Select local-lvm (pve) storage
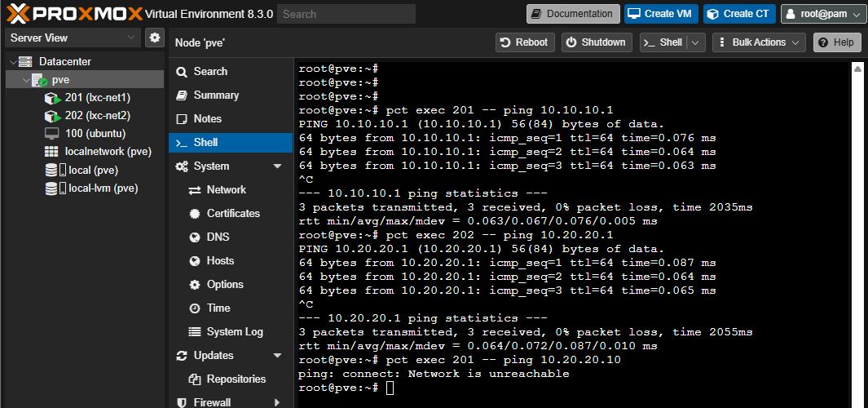868x408 pixels. [103, 188]
